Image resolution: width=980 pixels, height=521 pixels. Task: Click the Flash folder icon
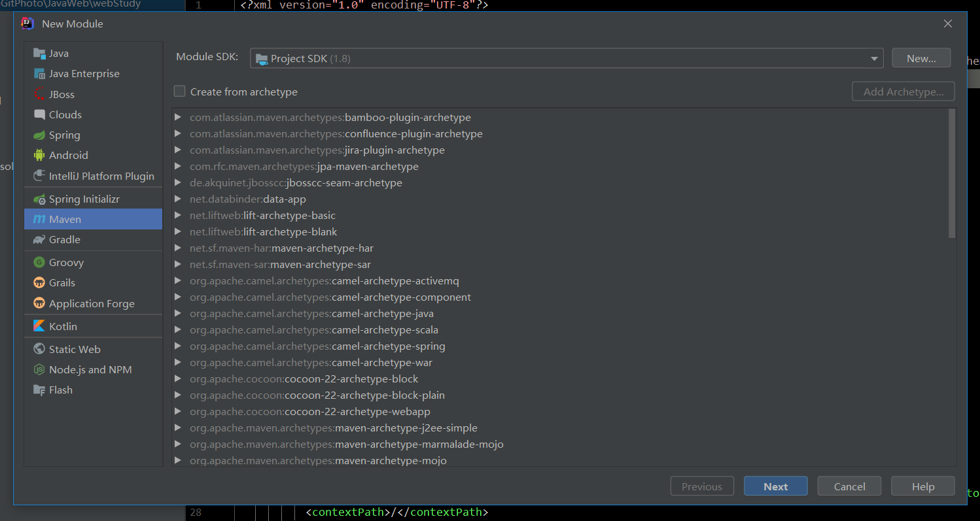pos(39,390)
